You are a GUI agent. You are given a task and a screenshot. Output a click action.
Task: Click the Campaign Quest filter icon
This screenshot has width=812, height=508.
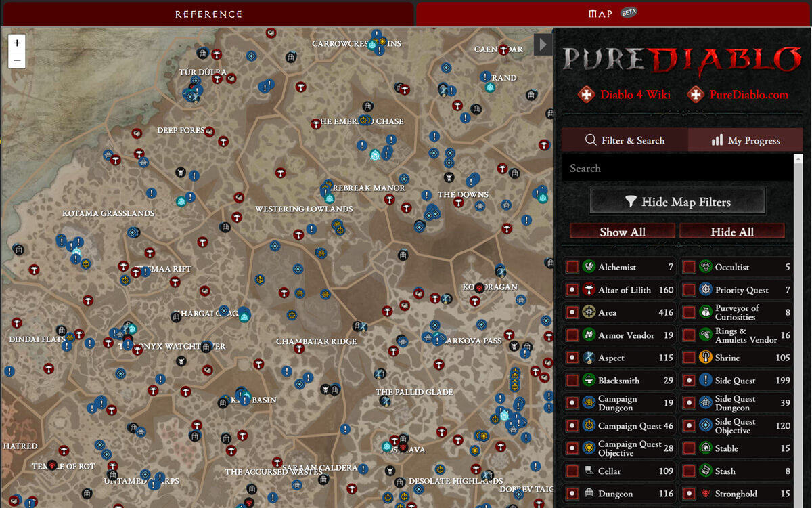589,426
